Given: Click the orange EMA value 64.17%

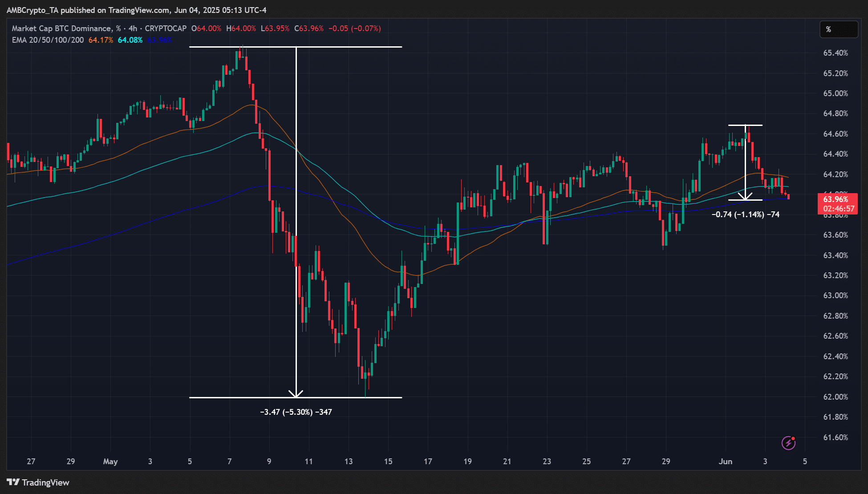Looking at the screenshot, I should tap(101, 40).
